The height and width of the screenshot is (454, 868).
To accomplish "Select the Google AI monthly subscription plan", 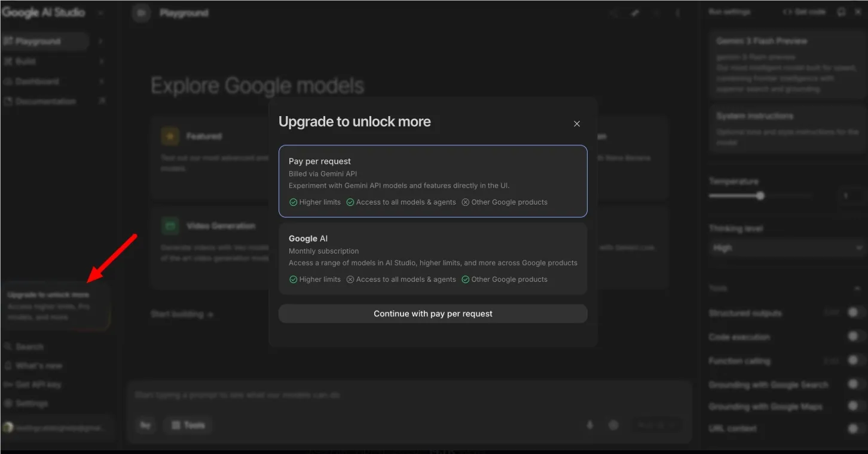I will point(432,258).
